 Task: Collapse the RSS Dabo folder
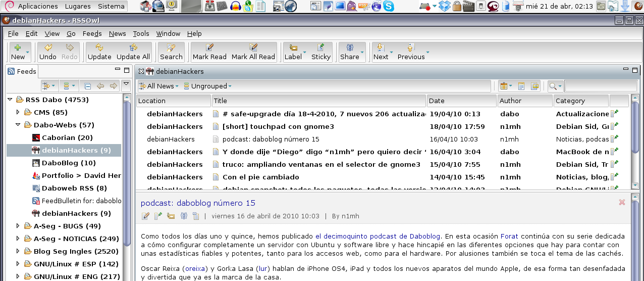click(x=10, y=100)
